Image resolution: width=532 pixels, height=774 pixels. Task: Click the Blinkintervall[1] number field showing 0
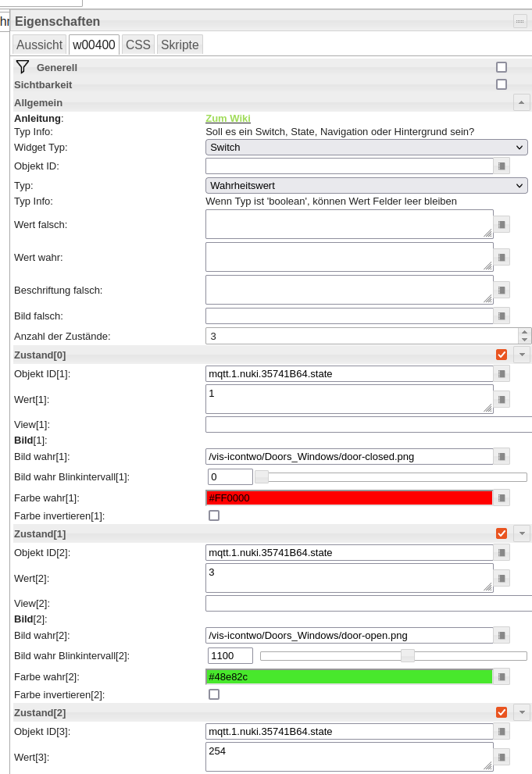point(230,477)
